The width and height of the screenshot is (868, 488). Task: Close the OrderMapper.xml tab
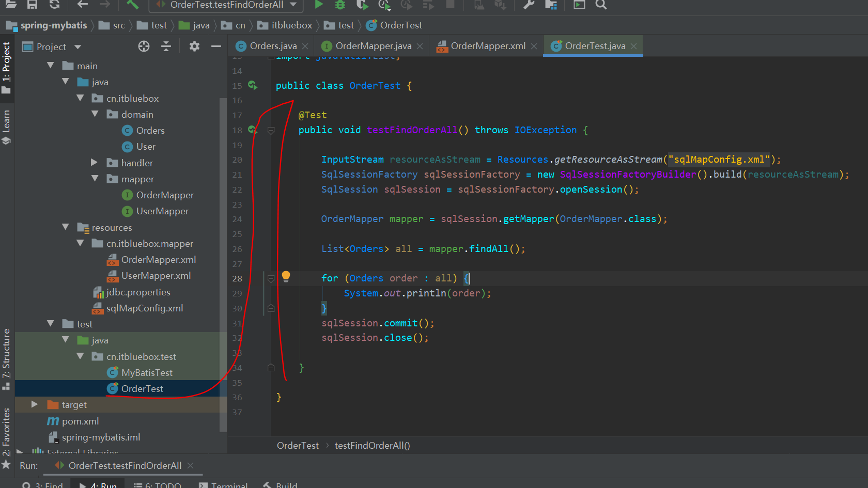[x=534, y=46]
